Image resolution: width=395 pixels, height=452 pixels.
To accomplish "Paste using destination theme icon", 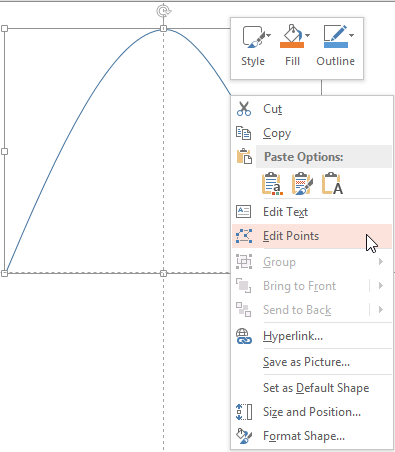I will pos(272,183).
